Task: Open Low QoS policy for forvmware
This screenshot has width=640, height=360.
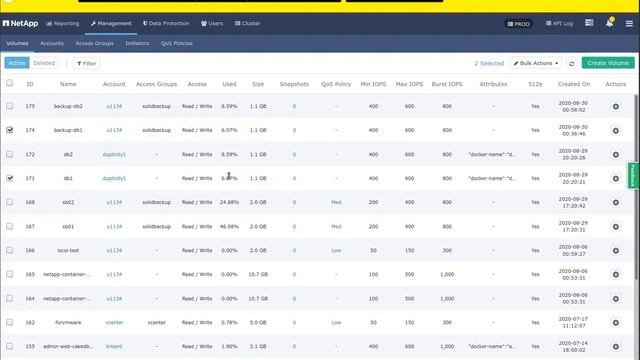Action: [x=336, y=322]
